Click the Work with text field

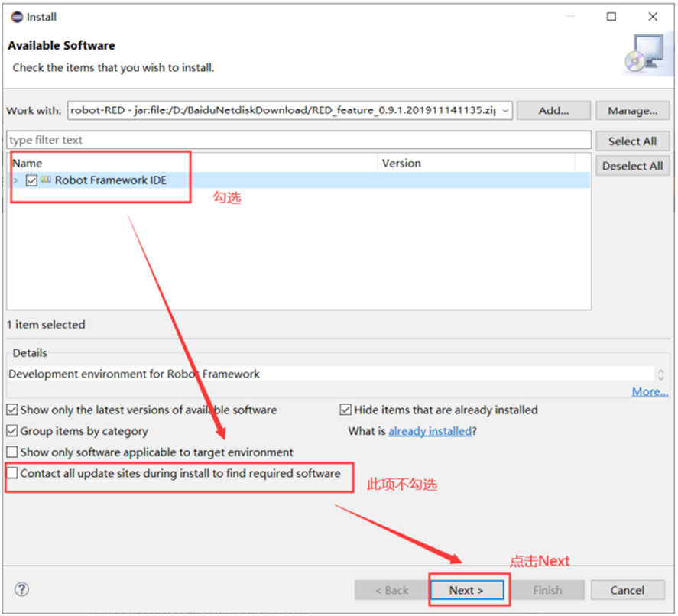pos(290,111)
